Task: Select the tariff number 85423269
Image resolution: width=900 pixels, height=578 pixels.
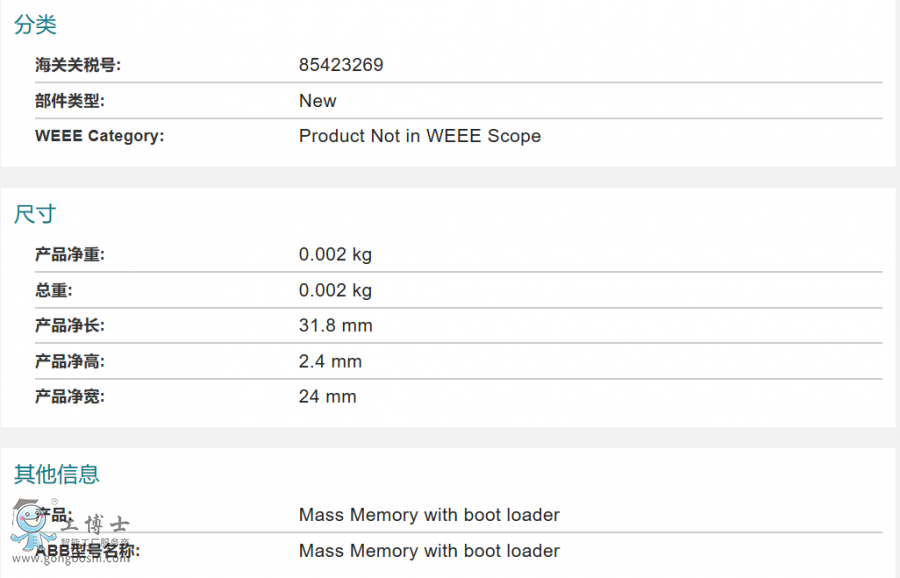Action: point(341,65)
